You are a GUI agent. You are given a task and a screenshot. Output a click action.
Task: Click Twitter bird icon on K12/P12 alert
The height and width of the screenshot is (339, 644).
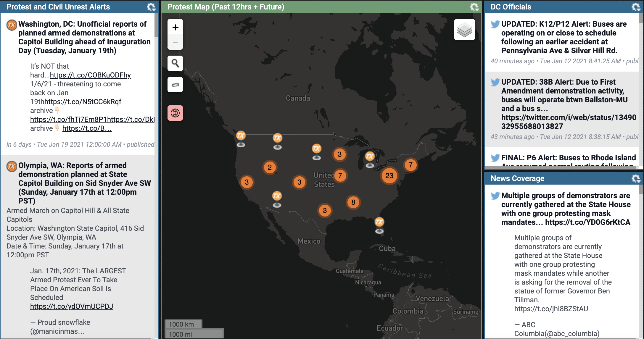tap(495, 24)
